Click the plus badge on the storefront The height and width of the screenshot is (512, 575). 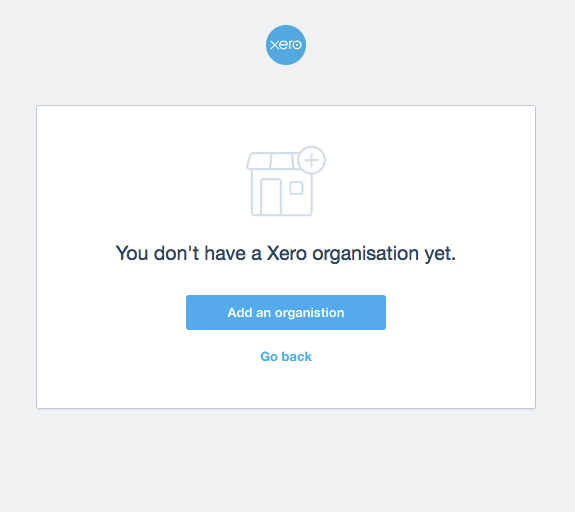coord(311,160)
